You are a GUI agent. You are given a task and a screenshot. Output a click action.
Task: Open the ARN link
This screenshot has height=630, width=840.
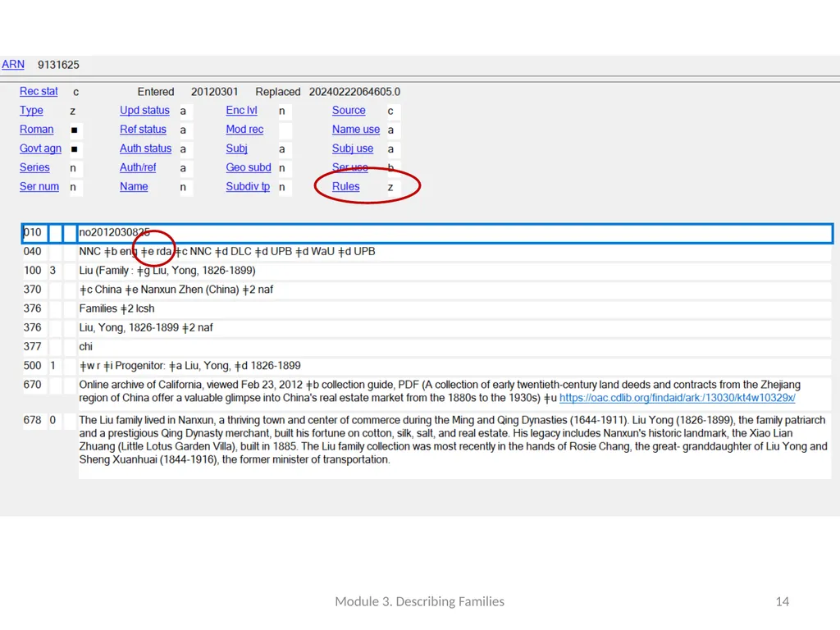13,65
